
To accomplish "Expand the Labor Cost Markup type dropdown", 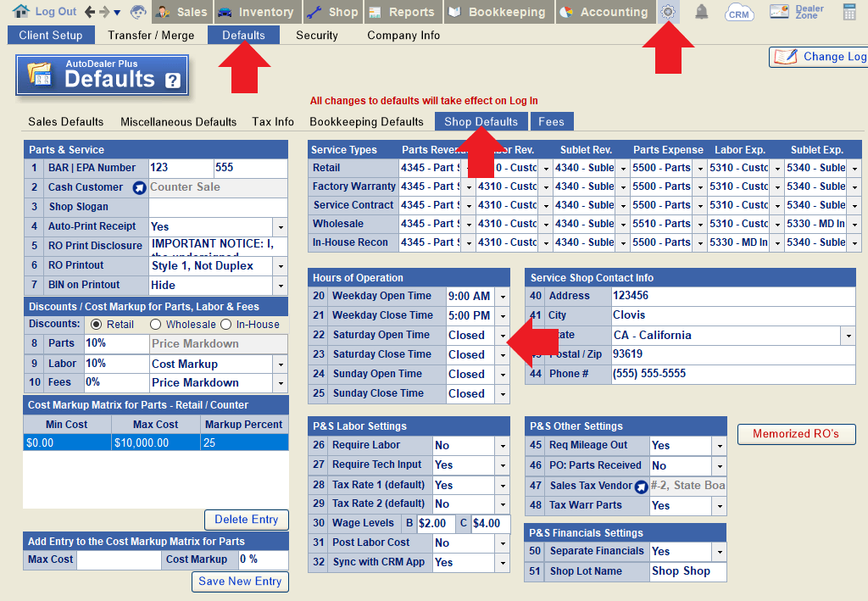I will (x=281, y=364).
